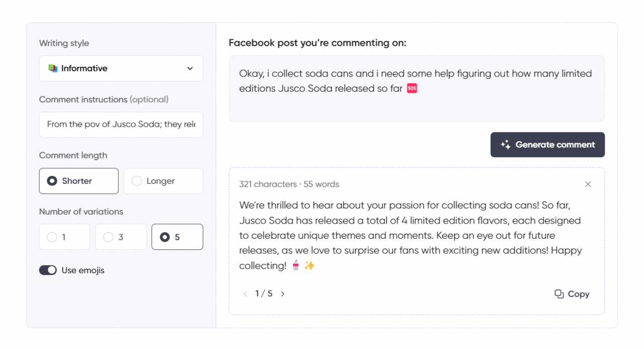The height and width of the screenshot is (349, 644).
Task: Select 3 variations instead of 5
Action: tap(121, 237)
